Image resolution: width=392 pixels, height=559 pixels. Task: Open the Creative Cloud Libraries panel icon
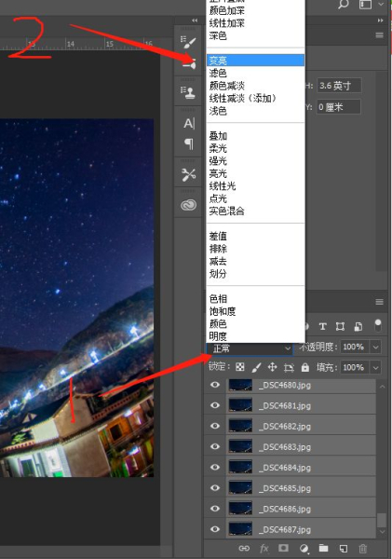tap(188, 205)
